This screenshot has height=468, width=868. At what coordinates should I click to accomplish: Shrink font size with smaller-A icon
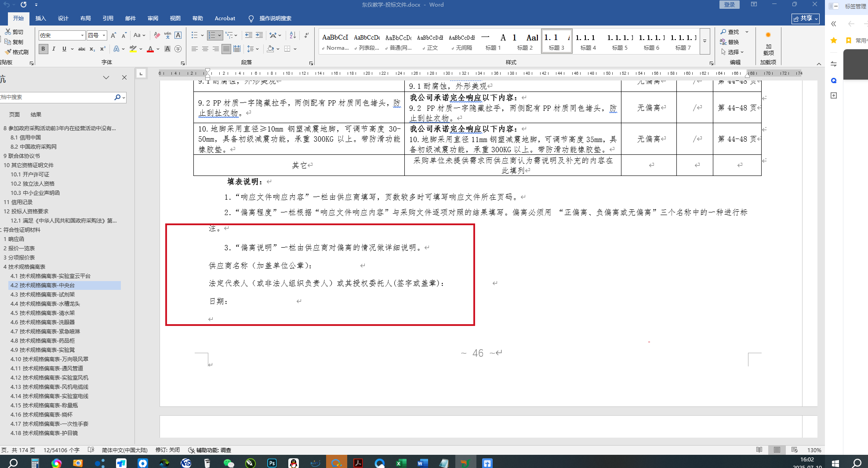coord(124,35)
